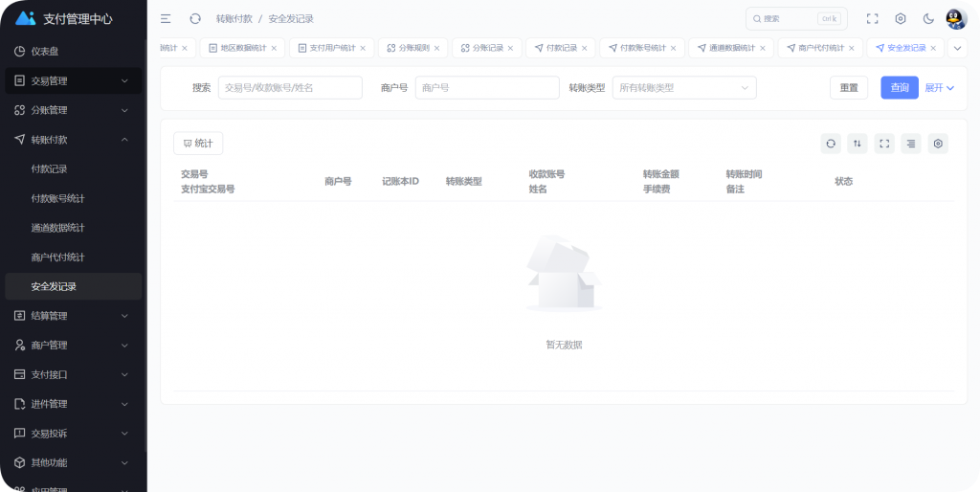Open settings via the header gear icon

(x=901, y=19)
